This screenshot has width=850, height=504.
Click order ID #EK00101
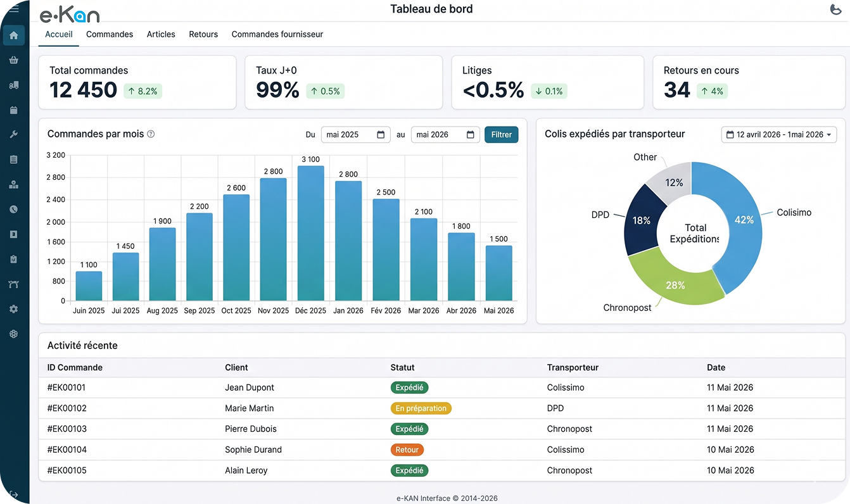pyautogui.click(x=67, y=387)
